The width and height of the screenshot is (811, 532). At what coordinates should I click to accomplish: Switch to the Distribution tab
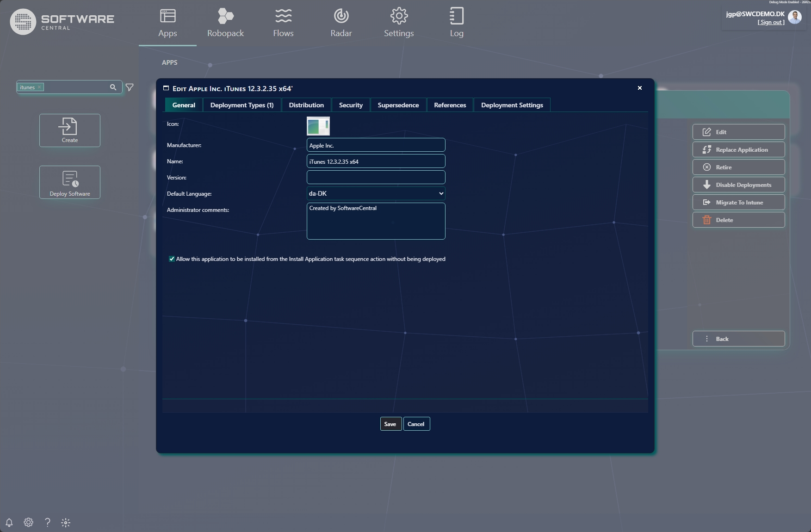click(306, 105)
